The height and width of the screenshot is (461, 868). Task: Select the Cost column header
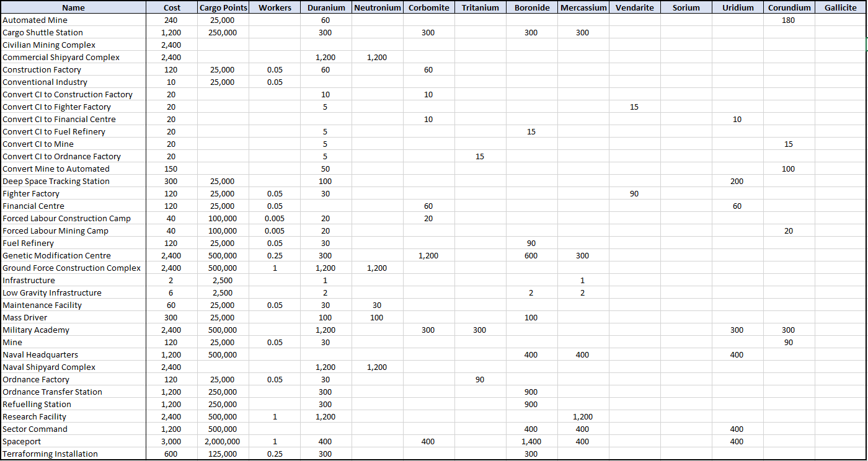172,7
